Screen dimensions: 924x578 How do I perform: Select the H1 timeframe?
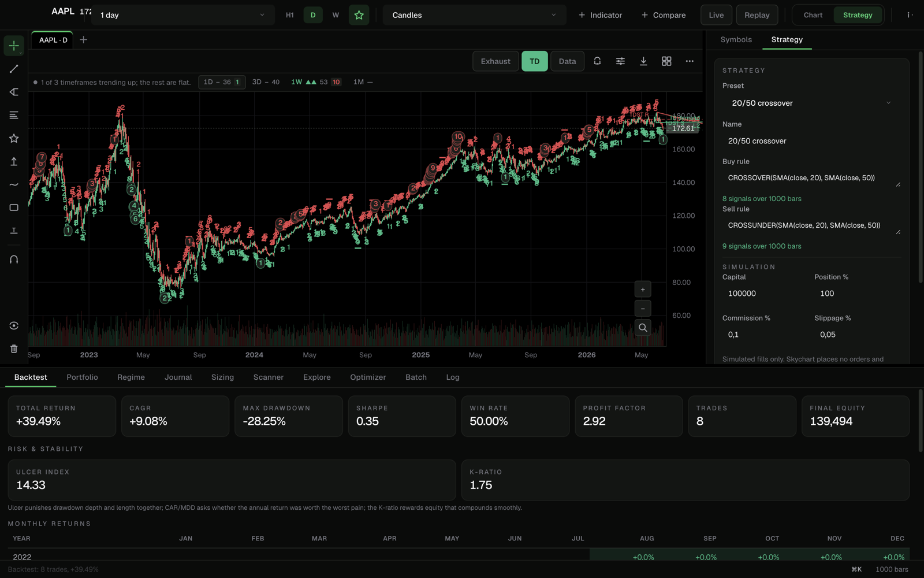pos(290,15)
